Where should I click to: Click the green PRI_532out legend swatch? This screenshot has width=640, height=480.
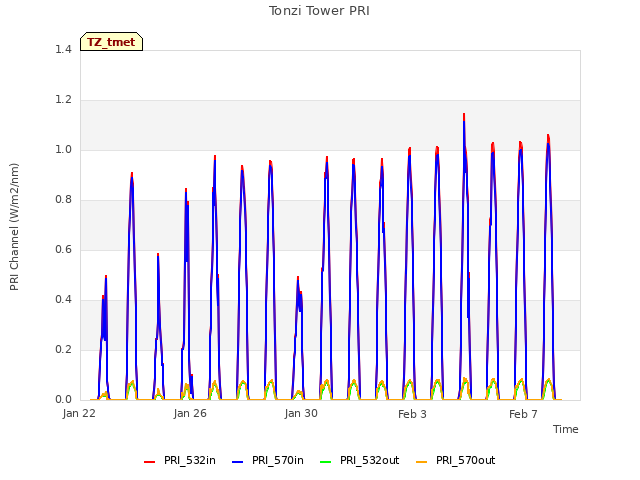point(326,461)
